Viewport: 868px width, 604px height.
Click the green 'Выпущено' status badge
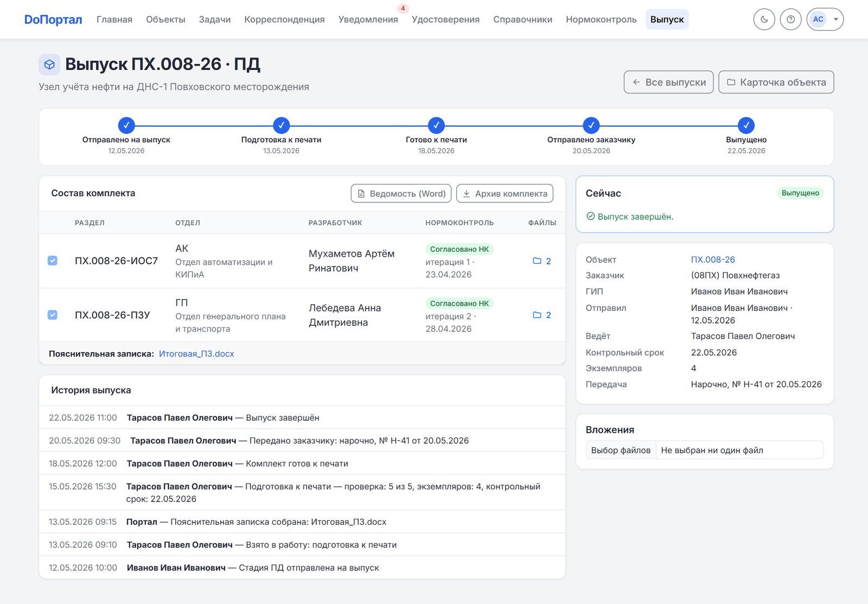pyautogui.click(x=800, y=193)
